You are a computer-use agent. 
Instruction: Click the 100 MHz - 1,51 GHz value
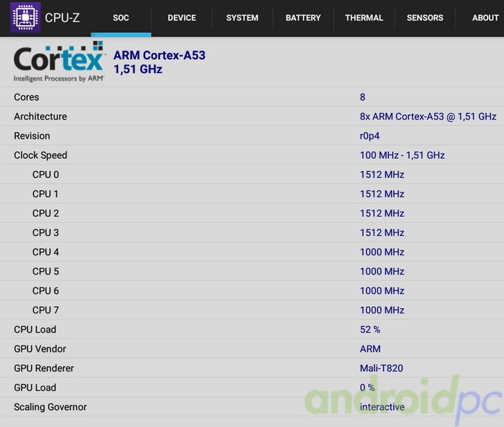coord(402,155)
